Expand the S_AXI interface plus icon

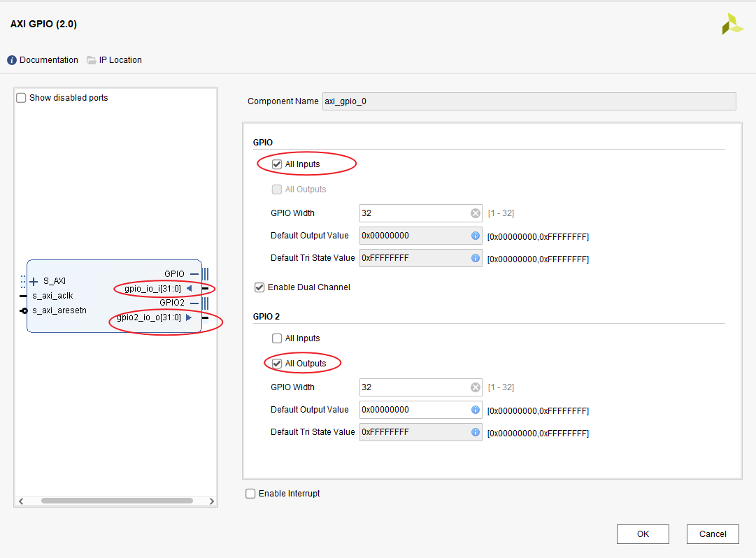click(34, 281)
